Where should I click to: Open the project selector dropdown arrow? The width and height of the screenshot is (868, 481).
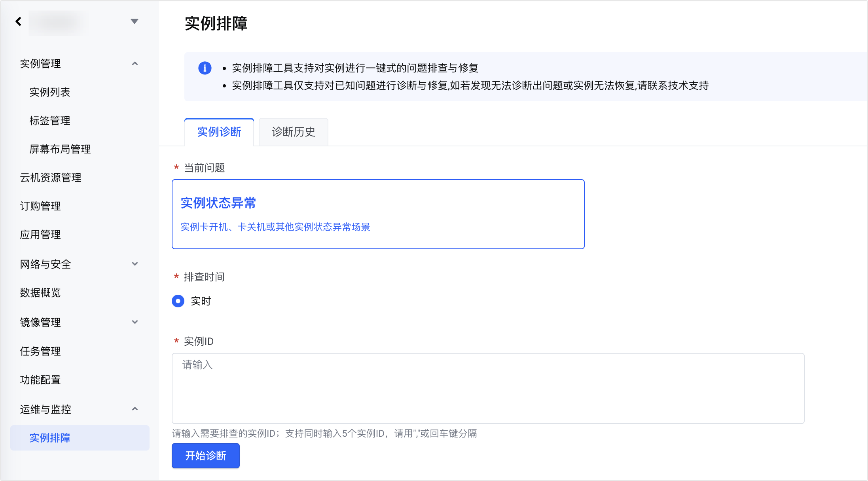coord(135,21)
